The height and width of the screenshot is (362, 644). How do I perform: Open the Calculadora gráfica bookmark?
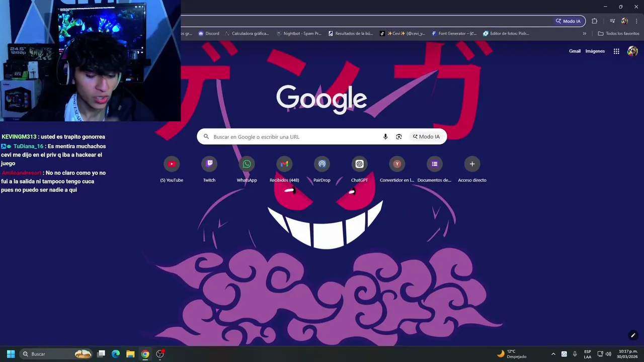247,34
